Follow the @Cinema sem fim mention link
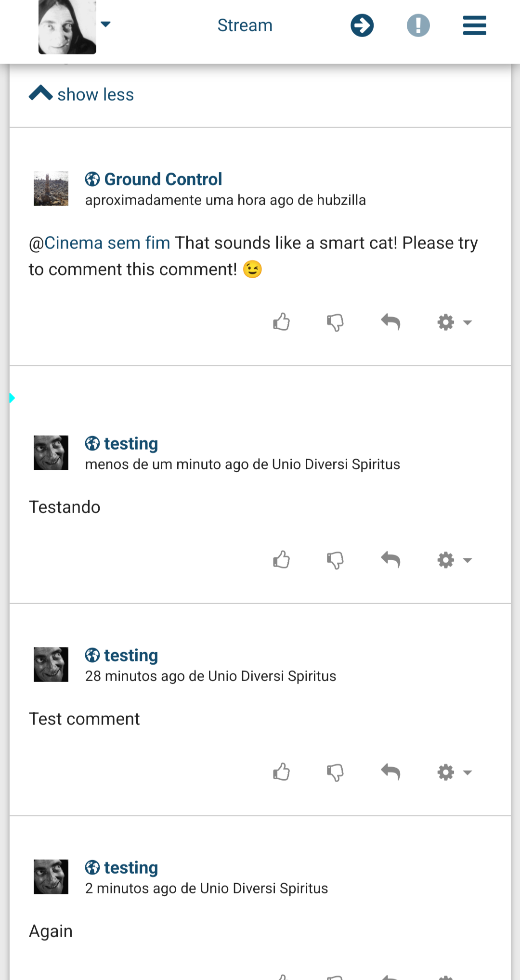520x980 pixels. pyautogui.click(x=107, y=243)
